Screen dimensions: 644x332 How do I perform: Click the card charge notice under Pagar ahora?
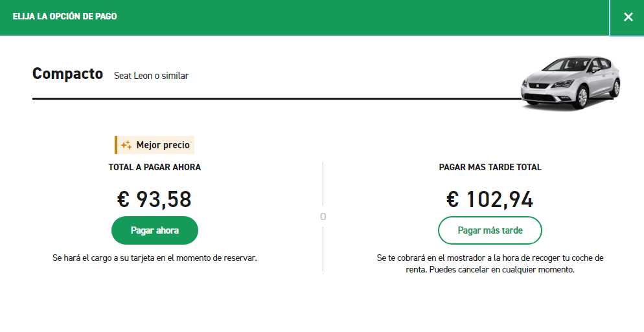tap(154, 258)
